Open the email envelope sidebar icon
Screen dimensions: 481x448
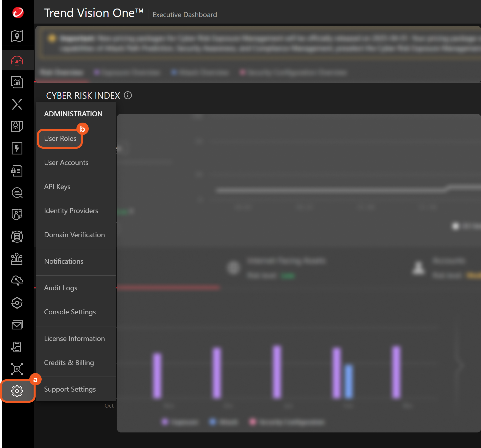pyautogui.click(x=17, y=325)
